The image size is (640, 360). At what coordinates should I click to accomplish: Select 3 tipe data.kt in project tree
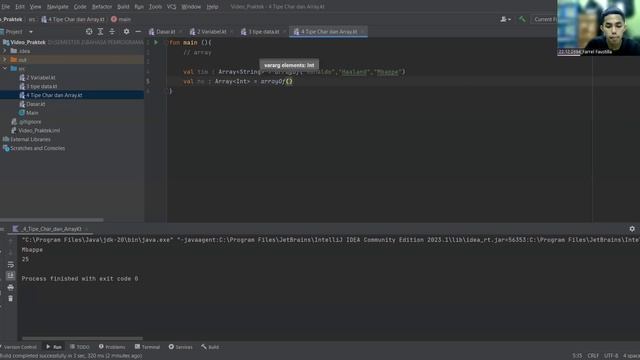tap(42, 86)
